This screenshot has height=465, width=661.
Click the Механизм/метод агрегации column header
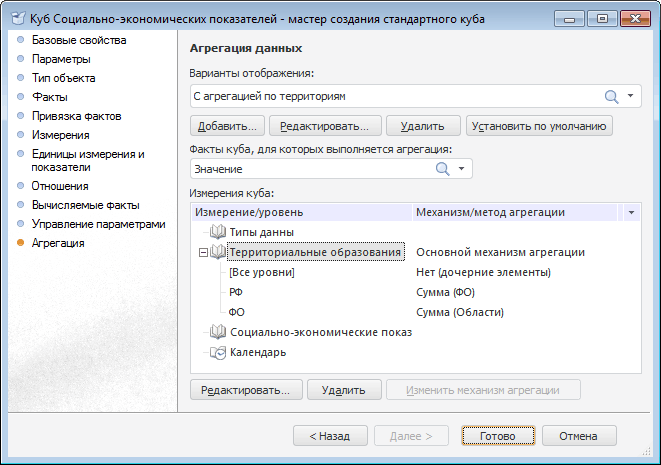(x=490, y=212)
